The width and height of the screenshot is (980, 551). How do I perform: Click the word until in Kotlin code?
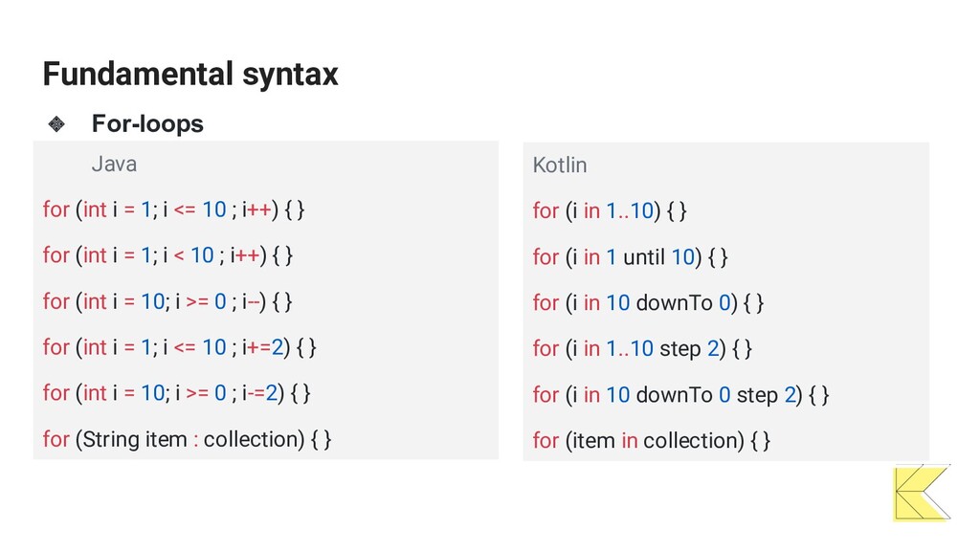(644, 256)
